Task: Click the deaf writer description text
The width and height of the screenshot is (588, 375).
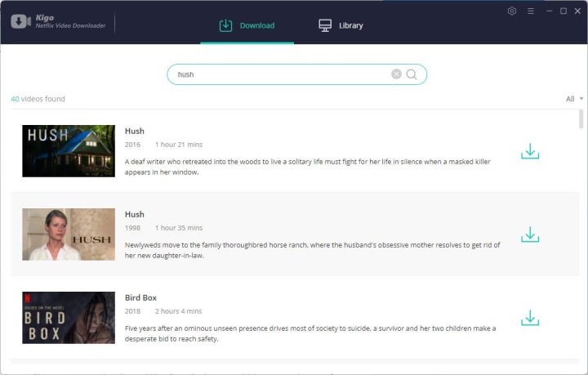Action: 308,167
